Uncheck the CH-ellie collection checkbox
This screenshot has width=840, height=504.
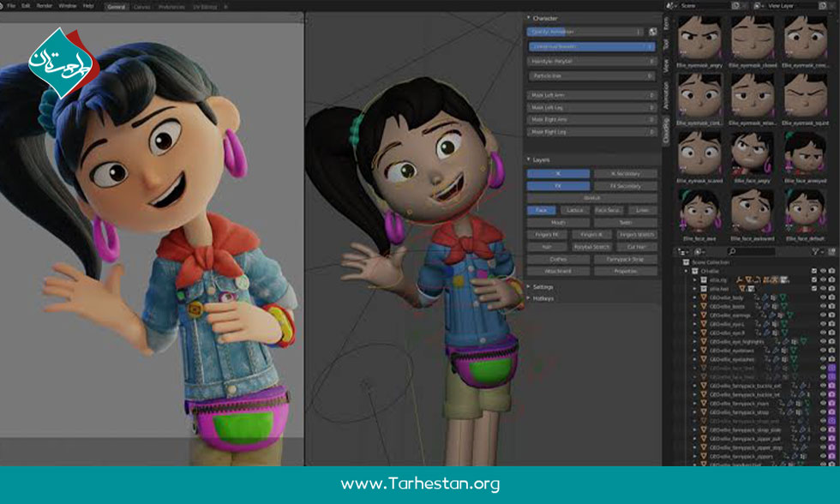[x=814, y=271]
